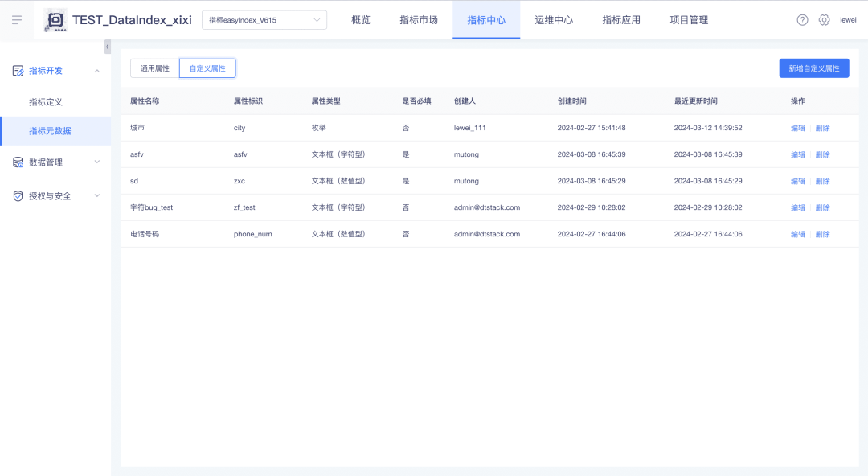This screenshot has width=868, height=476.
Task: Edit the 电话号码 attribute row
Action: (x=798, y=235)
